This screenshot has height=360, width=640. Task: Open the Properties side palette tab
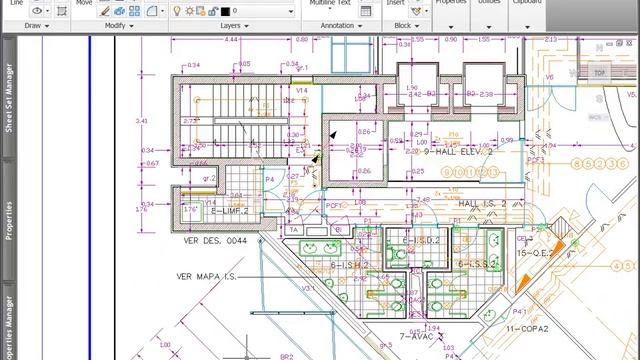pos(9,220)
